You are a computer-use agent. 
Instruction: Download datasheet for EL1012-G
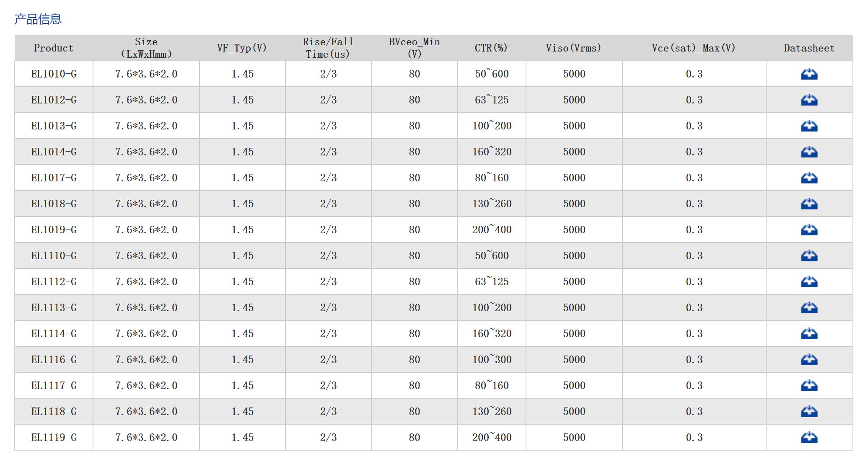point(809,100)
